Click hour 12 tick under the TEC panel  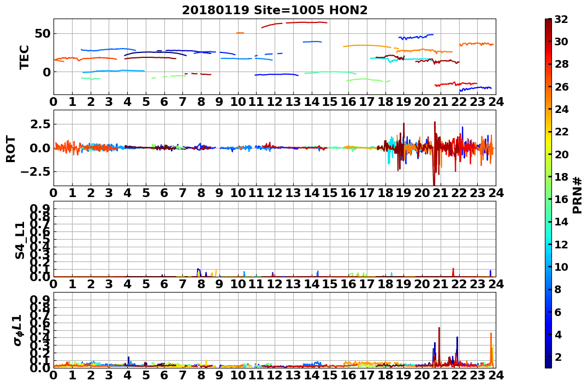click(275, 102)
